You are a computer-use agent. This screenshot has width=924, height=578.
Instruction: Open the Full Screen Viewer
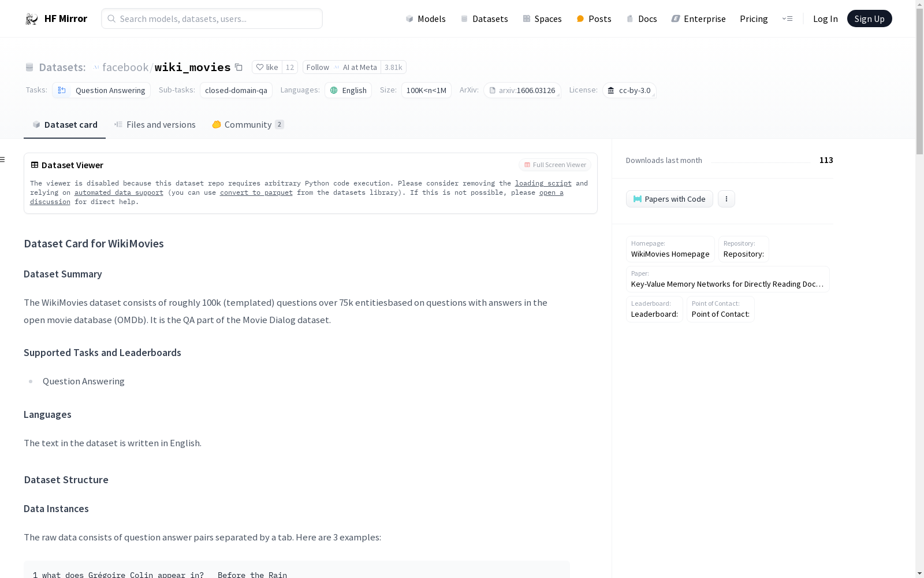[x=555, y=165]
